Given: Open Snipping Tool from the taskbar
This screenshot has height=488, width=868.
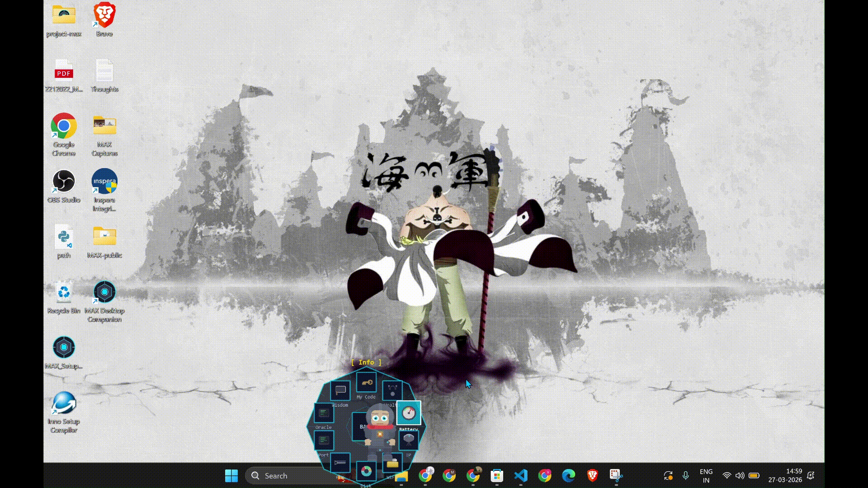Looking at the screenshot, I should pos(616,475).
